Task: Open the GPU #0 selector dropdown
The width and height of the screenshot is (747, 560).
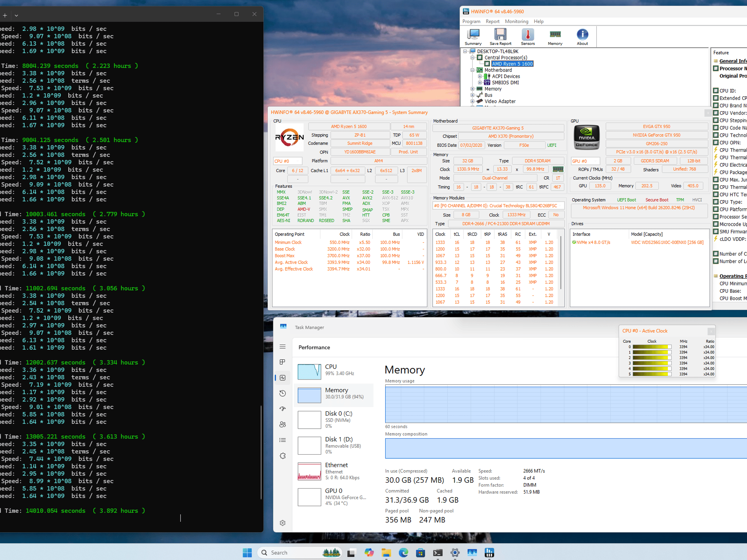Action: 585,161
